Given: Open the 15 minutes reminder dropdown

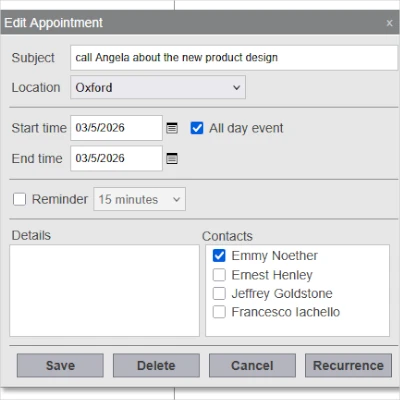Looking at the screenshot, I should pos(139,199).
